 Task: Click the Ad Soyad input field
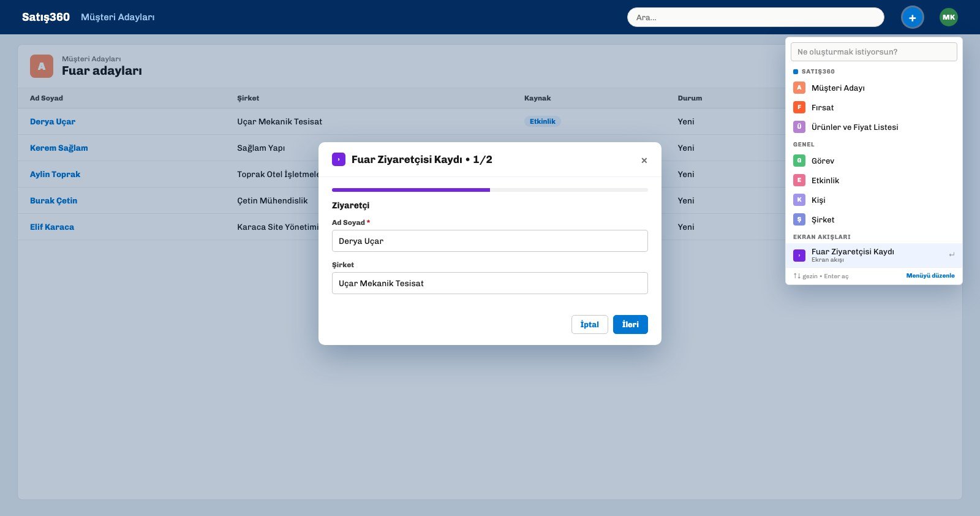(490, 241)
